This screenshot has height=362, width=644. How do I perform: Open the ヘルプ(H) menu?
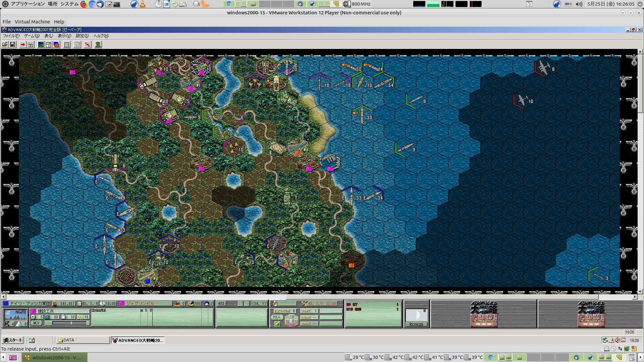(x=101, y=36)
